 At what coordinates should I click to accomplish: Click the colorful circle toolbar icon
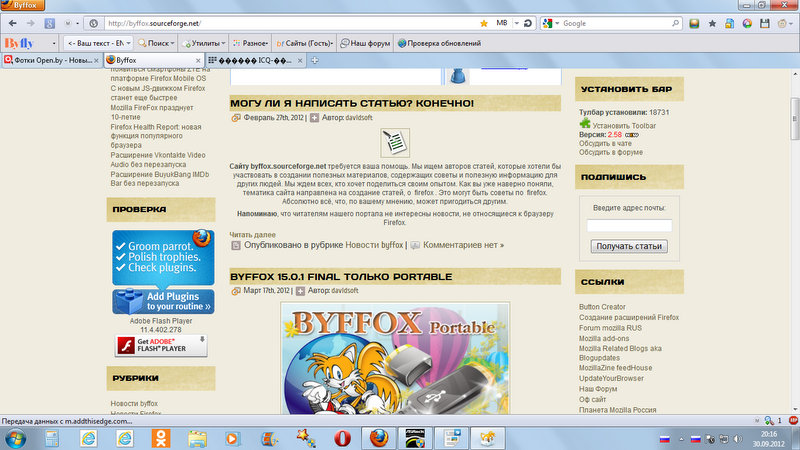pyautogui.click(x=747, y=23)
